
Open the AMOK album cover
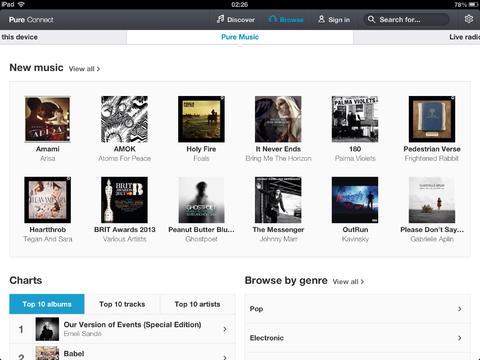pos(124,119)
